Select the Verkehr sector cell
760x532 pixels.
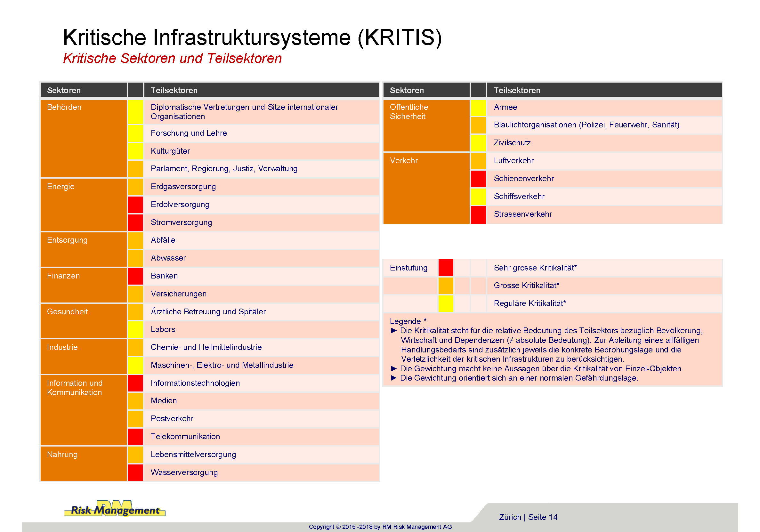point(426,188)
